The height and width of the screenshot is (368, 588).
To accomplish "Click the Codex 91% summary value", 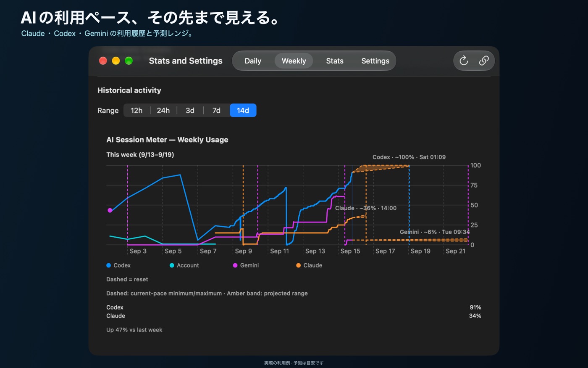I will [475, 307].
